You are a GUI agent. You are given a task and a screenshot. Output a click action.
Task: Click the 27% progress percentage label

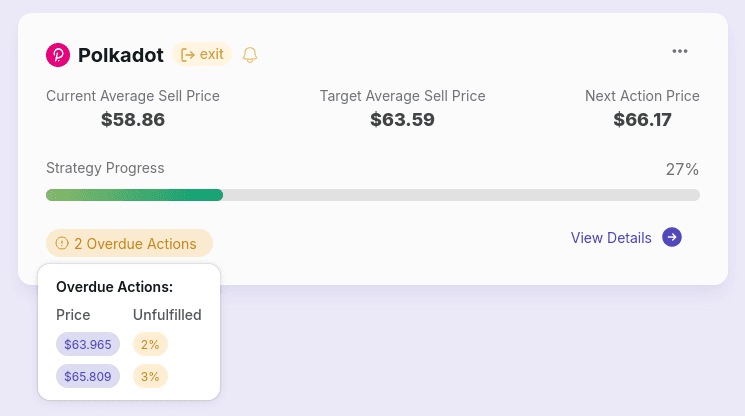(682, 169)
